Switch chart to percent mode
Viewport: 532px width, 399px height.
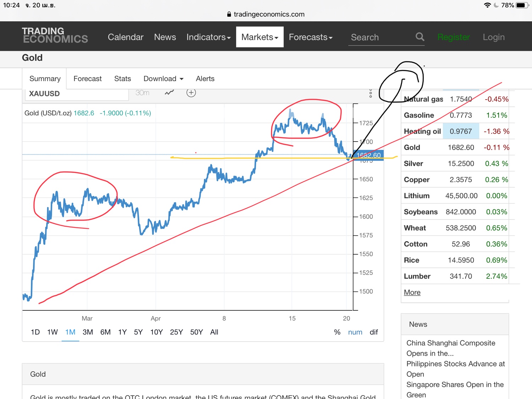point(337,332)
